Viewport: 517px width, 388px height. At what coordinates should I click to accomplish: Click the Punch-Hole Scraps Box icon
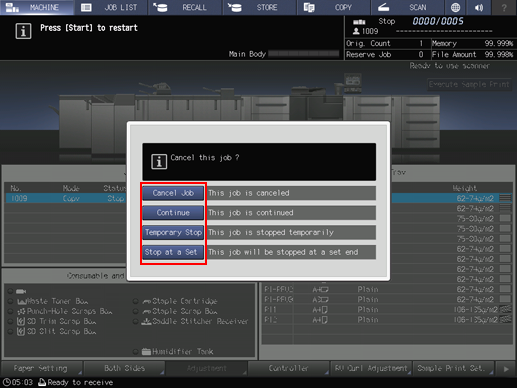coord(21,311)
